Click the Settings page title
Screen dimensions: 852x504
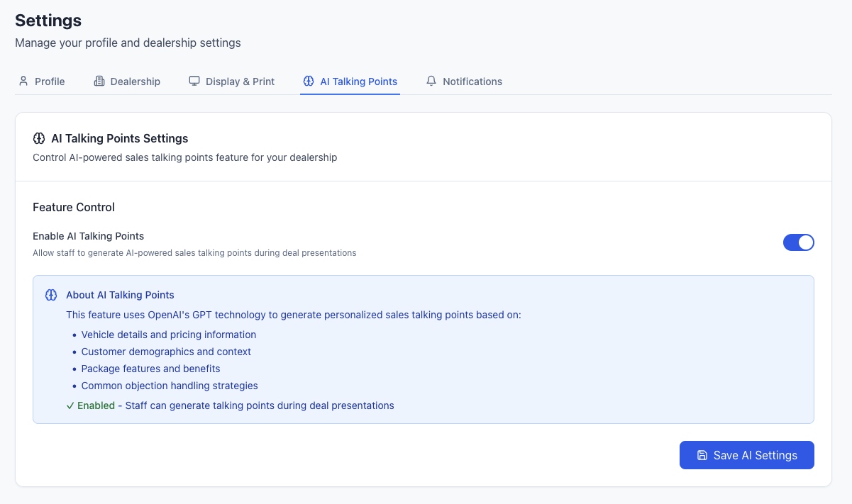(48, 21)
